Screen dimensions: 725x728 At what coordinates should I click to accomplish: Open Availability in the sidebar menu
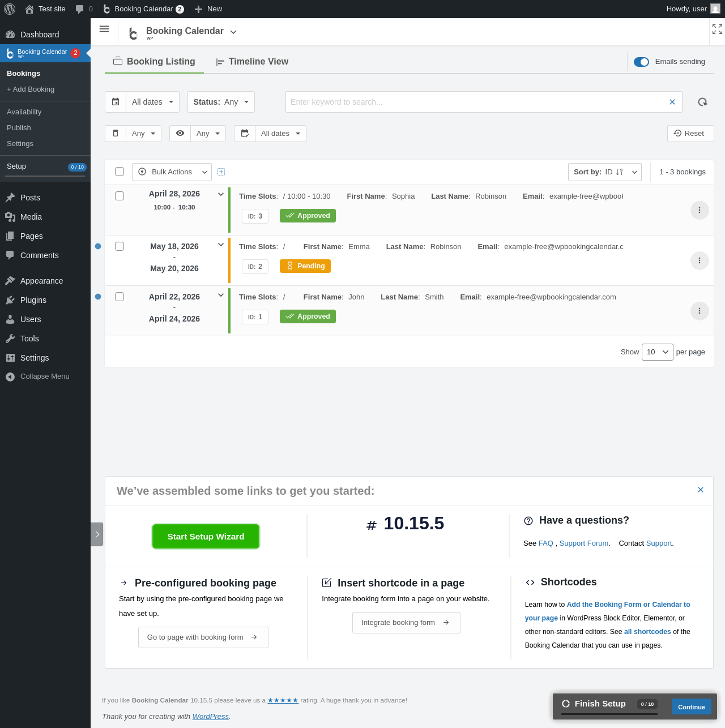[24, 112]
